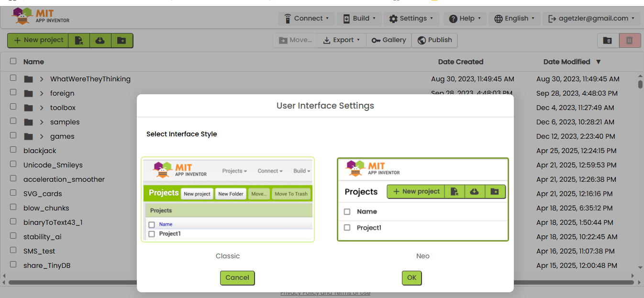Toggle the select-all checkbox in header
Screen dimensions: 644x298
tap(13, 61)
